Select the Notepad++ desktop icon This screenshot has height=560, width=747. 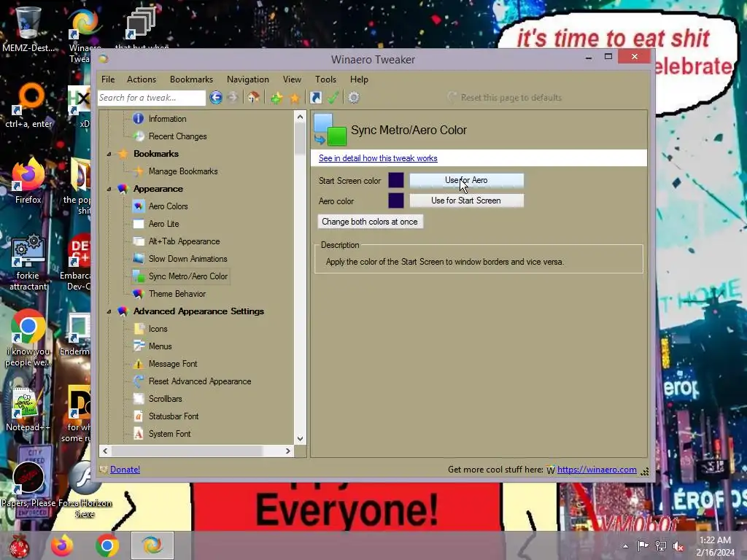tap(28, 410)
